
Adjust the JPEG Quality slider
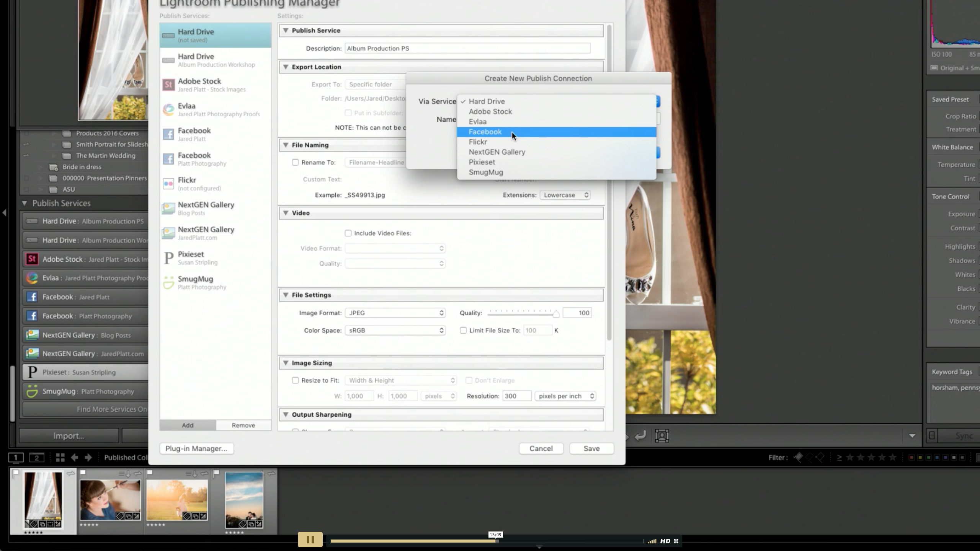coord(556,314)
